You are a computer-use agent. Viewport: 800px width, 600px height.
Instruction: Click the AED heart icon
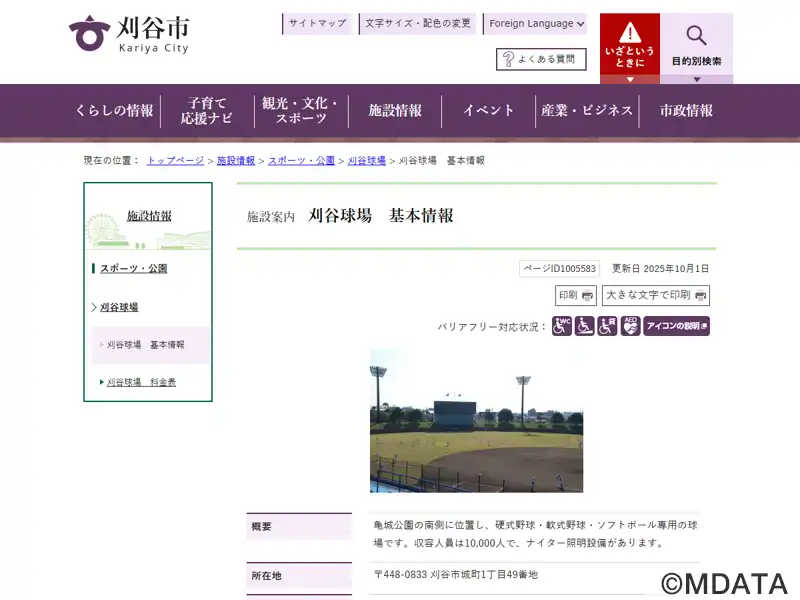(630, 326)
